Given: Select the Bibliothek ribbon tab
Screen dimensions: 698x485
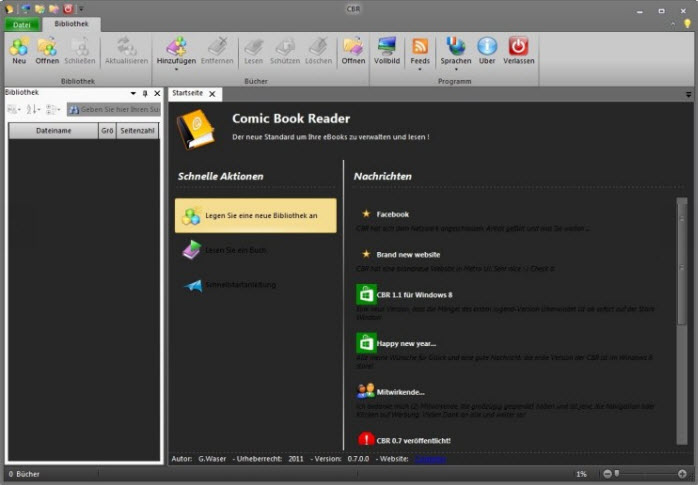Looking at the screenshot, I should pos(71,24).
